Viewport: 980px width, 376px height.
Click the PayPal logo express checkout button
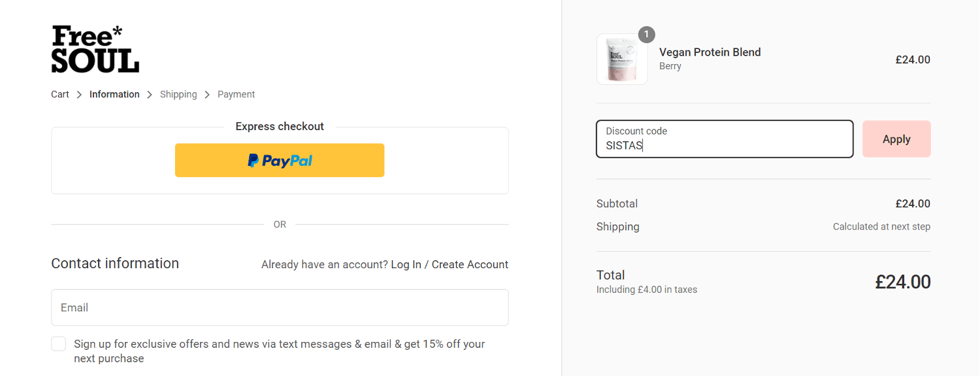coord(280,160)
